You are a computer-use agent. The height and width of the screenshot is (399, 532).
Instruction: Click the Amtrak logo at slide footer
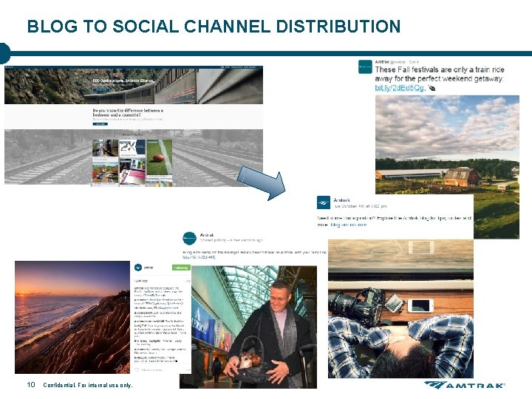465,385
